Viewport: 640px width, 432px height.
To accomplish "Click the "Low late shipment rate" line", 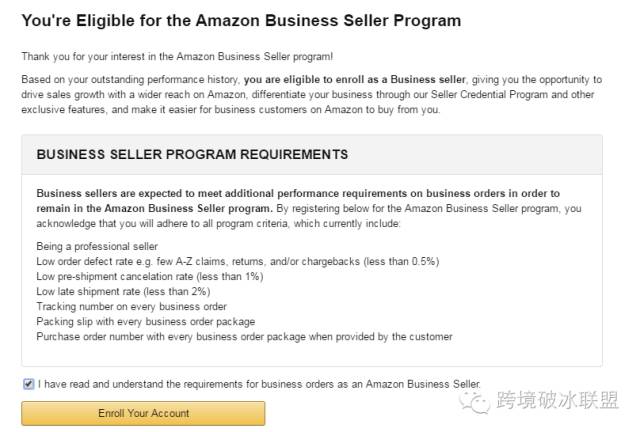I will pos(123,292).
